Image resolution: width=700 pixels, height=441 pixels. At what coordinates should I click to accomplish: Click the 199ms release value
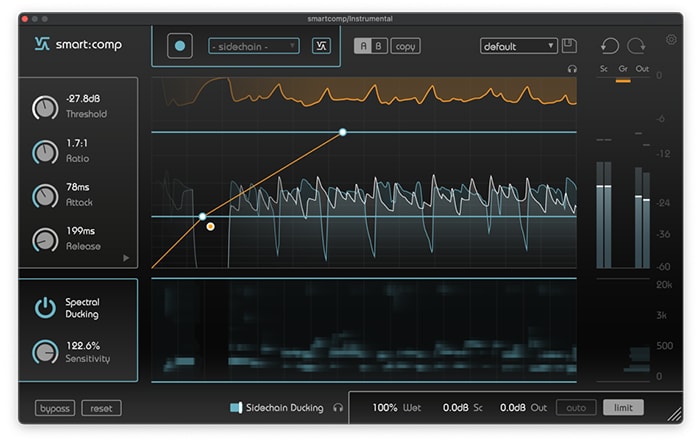80,231
